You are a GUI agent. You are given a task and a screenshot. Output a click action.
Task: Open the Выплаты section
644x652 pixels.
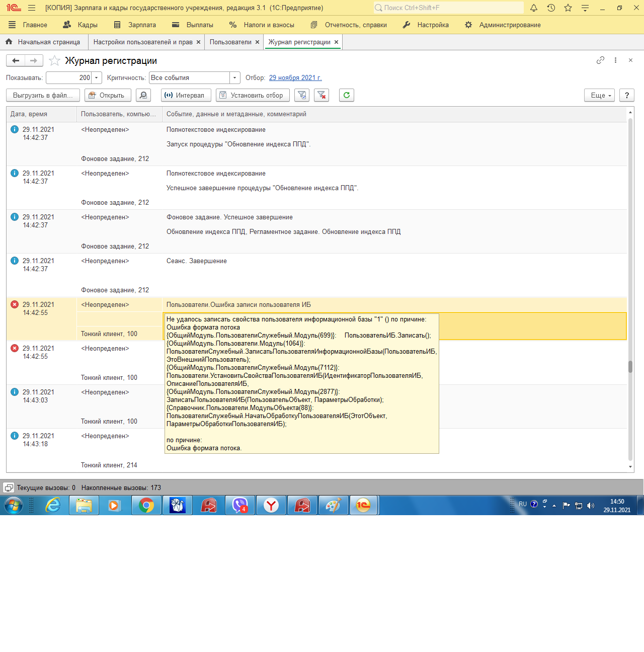click(x=193, y=25)
